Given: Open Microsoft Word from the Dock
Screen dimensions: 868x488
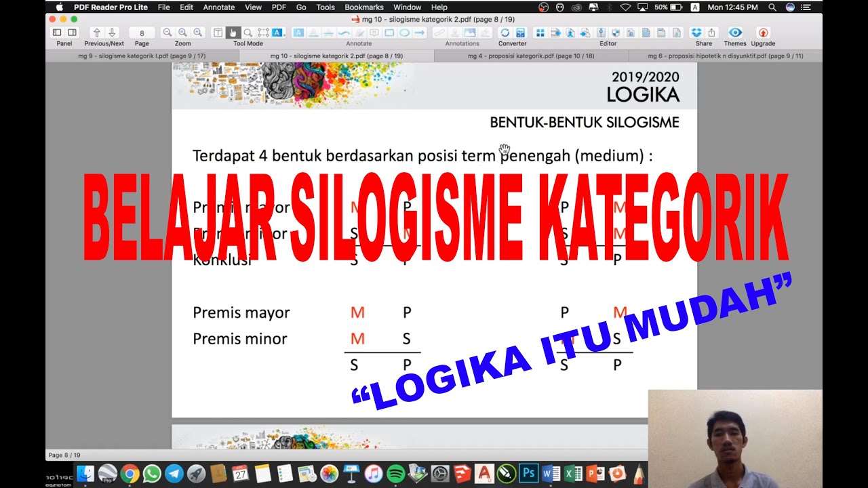Looking at the screenshot, I should coord(551,474).
